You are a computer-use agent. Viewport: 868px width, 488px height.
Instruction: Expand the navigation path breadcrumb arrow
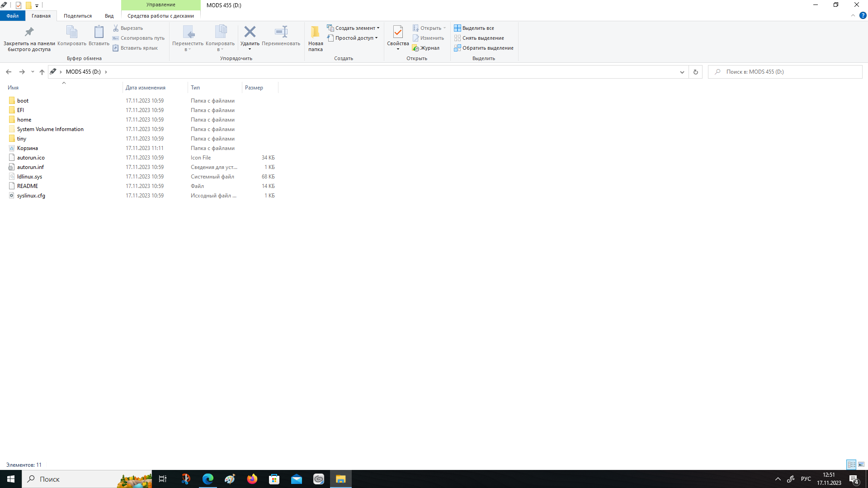pos(106,71)
